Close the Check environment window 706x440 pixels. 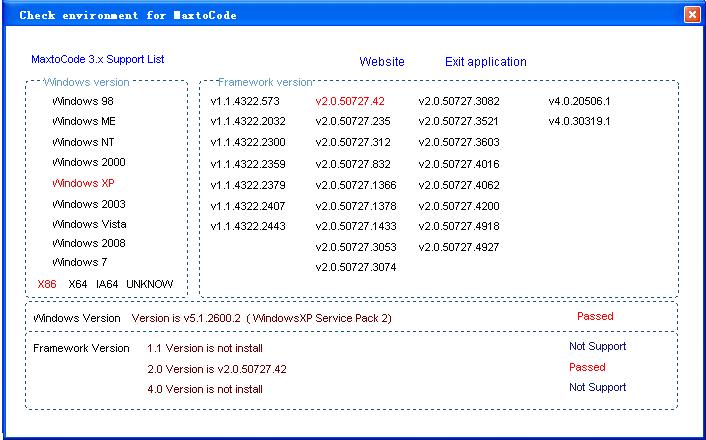(692, 15)
